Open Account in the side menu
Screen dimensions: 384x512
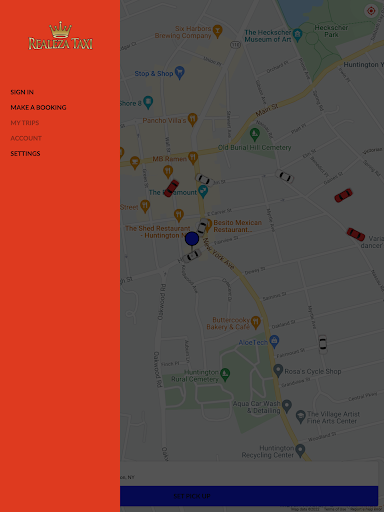coord(26,138)
